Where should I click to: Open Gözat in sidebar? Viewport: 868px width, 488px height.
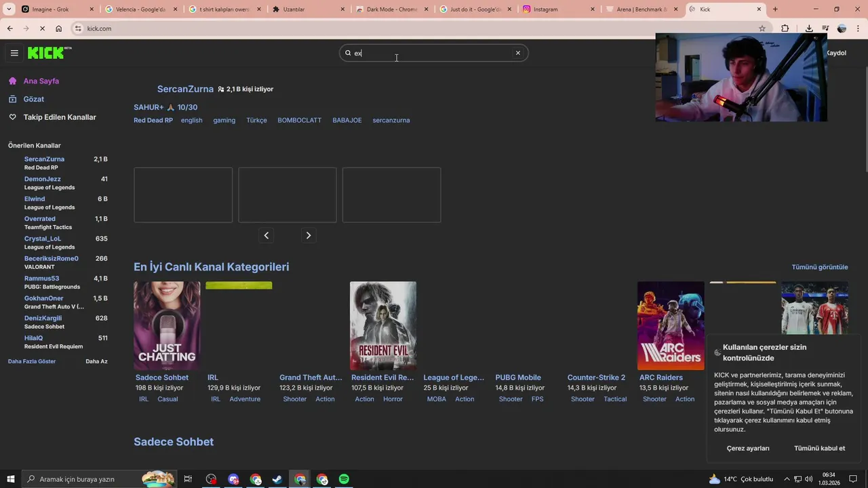34,99
